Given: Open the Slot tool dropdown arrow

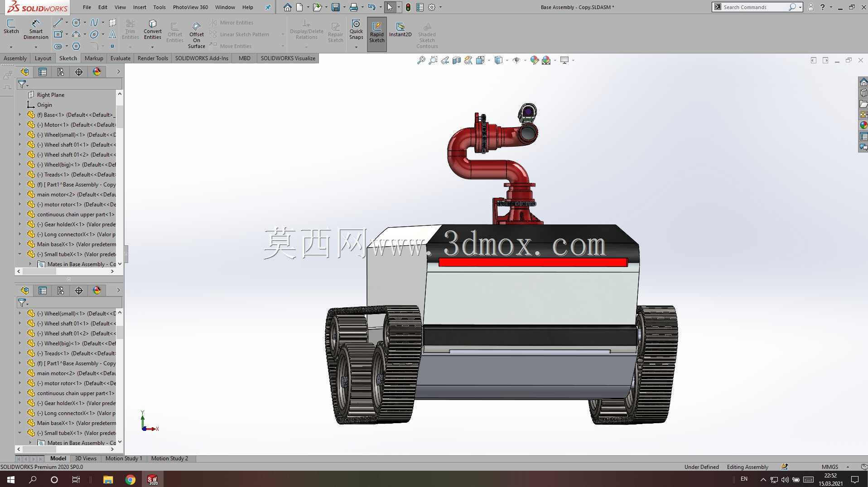Looking at the screenshot, I should 67,46.
